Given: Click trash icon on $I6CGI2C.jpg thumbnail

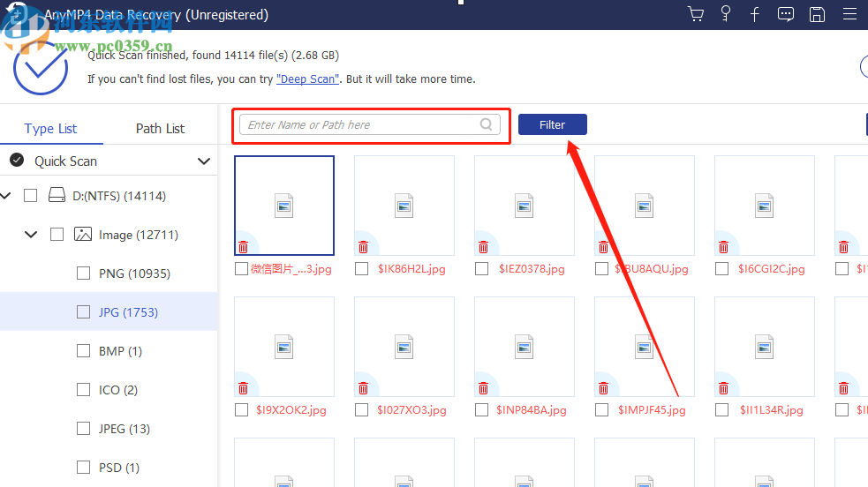Looking at the screenshot, I should (x=723, y=247).
